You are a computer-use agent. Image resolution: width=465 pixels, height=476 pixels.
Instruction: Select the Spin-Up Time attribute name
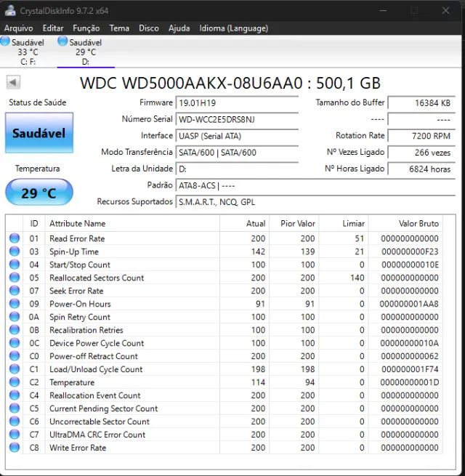tap(74, 251)
